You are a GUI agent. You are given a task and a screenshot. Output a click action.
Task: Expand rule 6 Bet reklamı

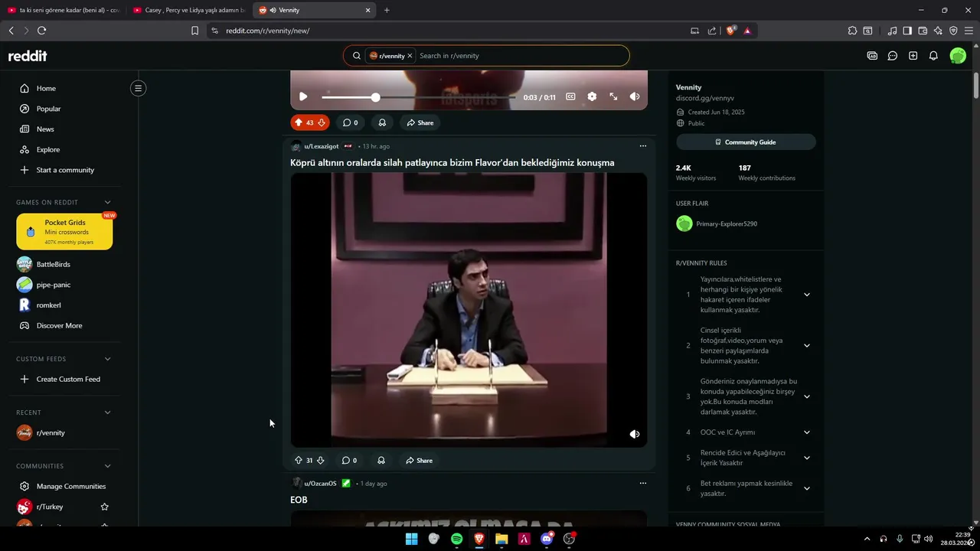coord(806,488)
